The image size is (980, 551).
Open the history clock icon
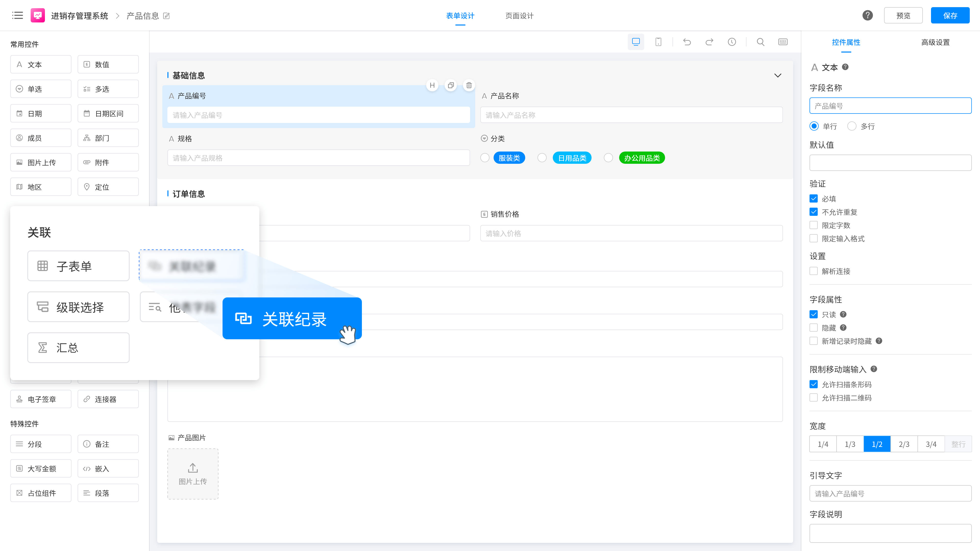(x=732, y=42)
